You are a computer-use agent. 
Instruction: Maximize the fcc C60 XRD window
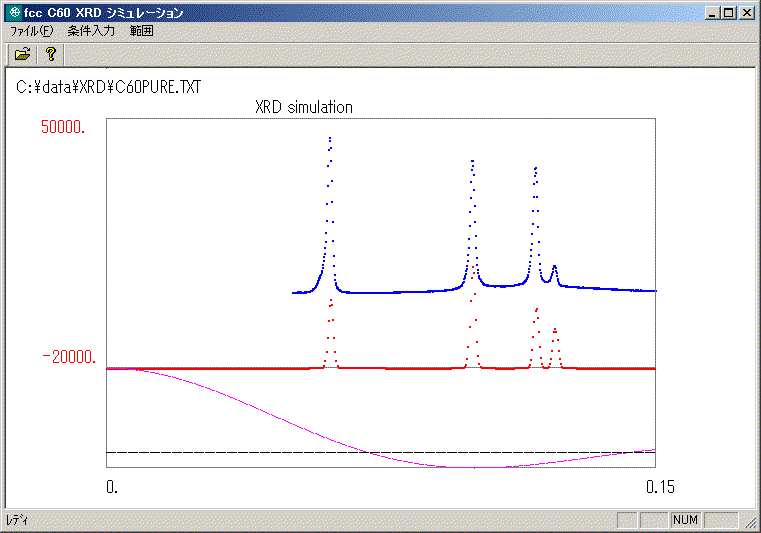click(728, 13)
